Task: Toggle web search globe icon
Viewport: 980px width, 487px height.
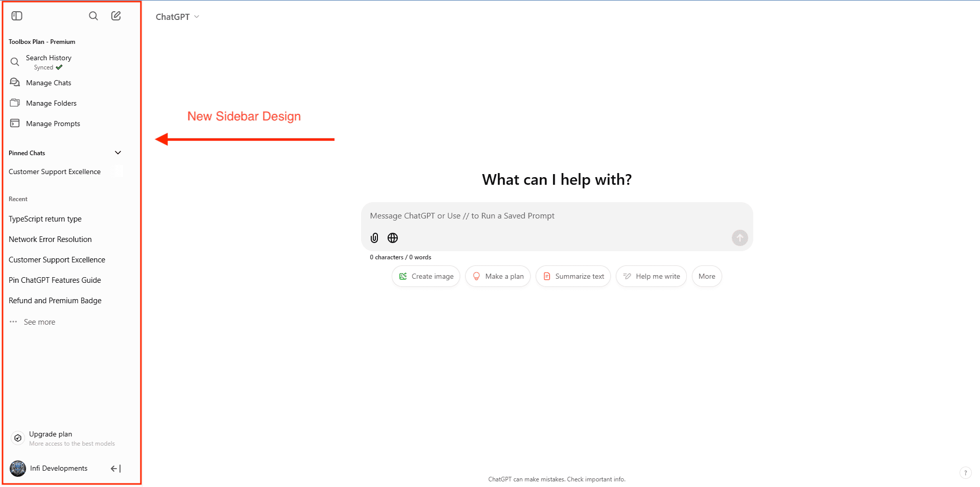Action: point(393,238)
